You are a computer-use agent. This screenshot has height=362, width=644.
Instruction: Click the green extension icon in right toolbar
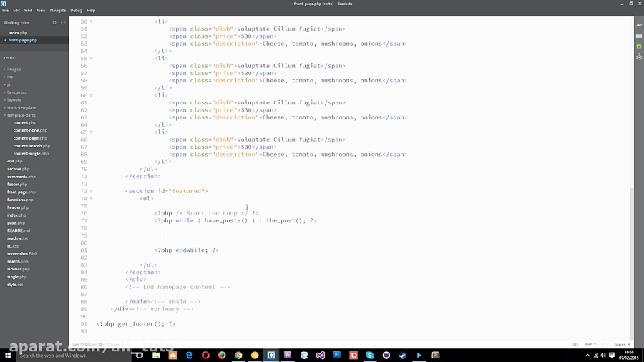pyautogui.click(x=639, y=47)
